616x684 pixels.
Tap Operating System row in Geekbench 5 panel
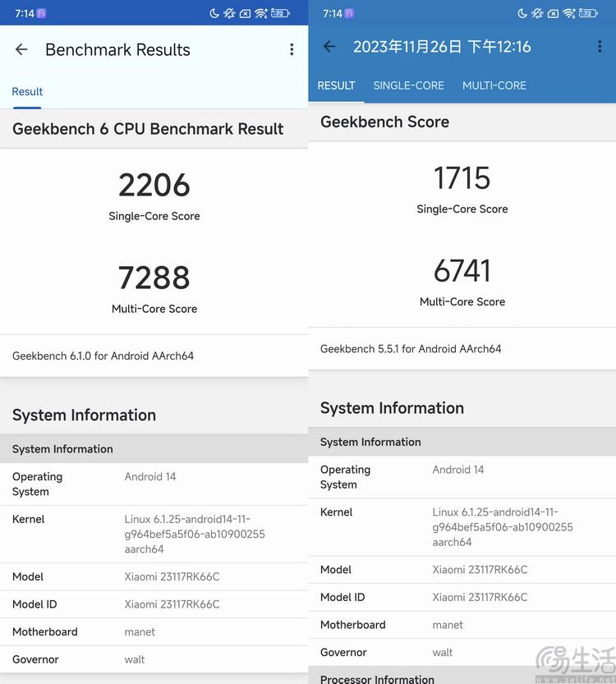pos(462,477)
